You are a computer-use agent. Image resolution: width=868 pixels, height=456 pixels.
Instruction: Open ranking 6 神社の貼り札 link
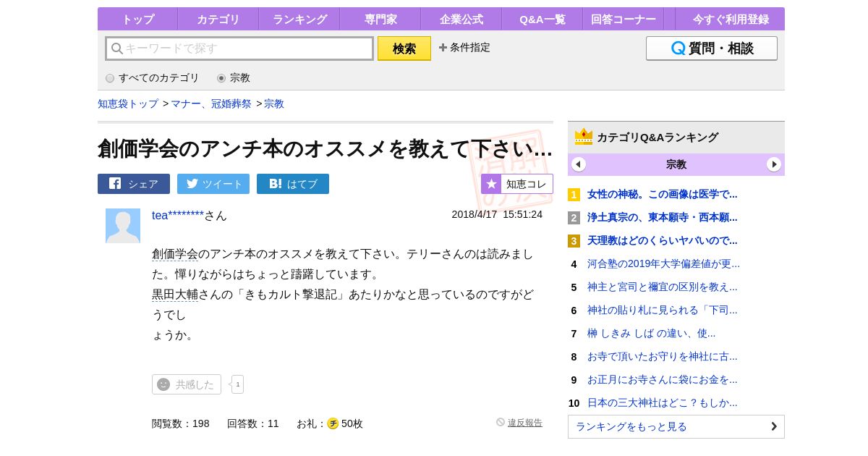point(662,310)
